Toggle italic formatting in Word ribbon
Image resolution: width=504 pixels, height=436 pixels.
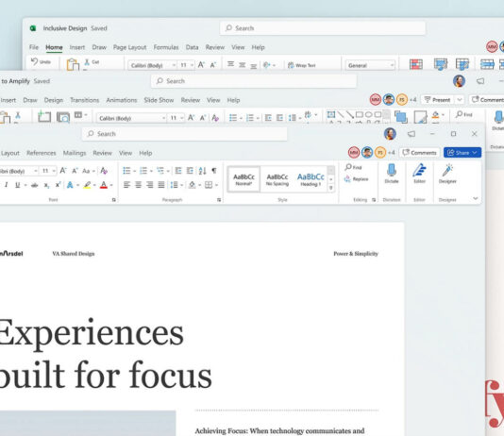[x=6, y=185]
